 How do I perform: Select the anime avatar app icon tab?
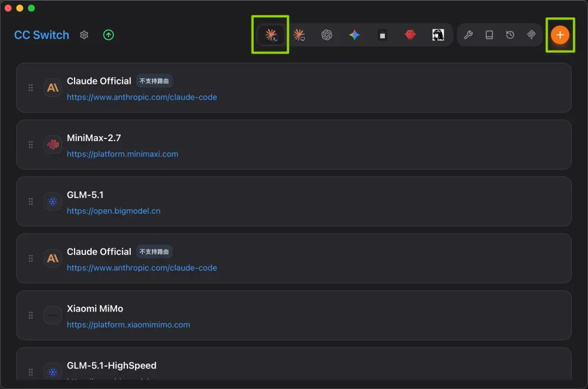[x=438, y=35]
